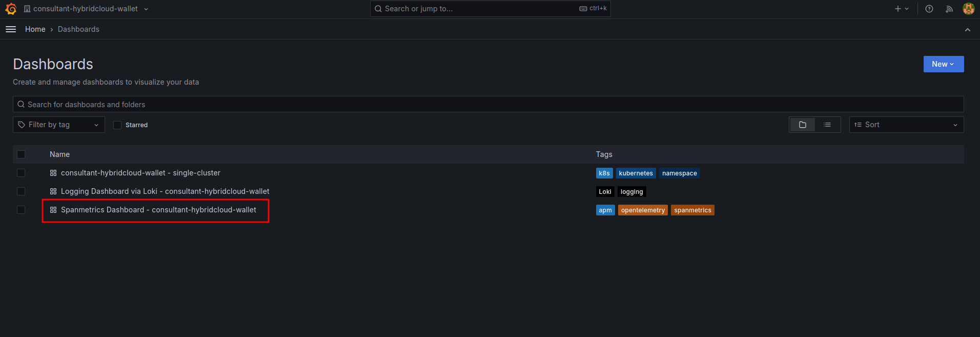Image resolution: width=980 pixels, height=337 pixels.
Task: Click the tag icon in Filter by tag
Action: point(22,125)
